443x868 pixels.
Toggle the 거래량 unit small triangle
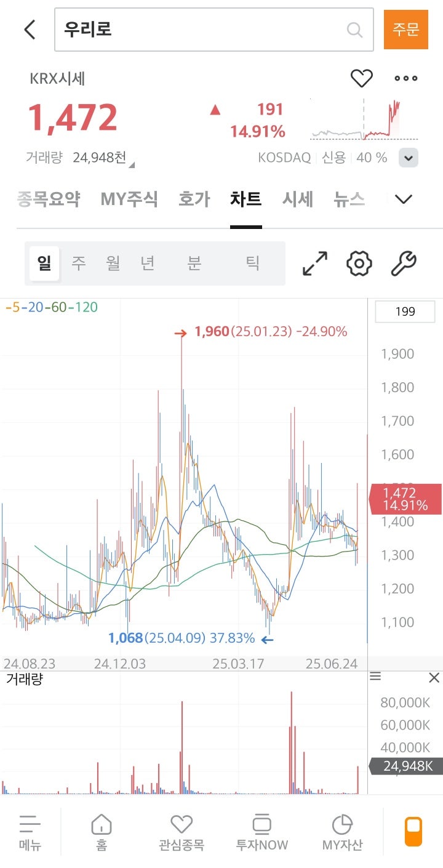(132, 164)
